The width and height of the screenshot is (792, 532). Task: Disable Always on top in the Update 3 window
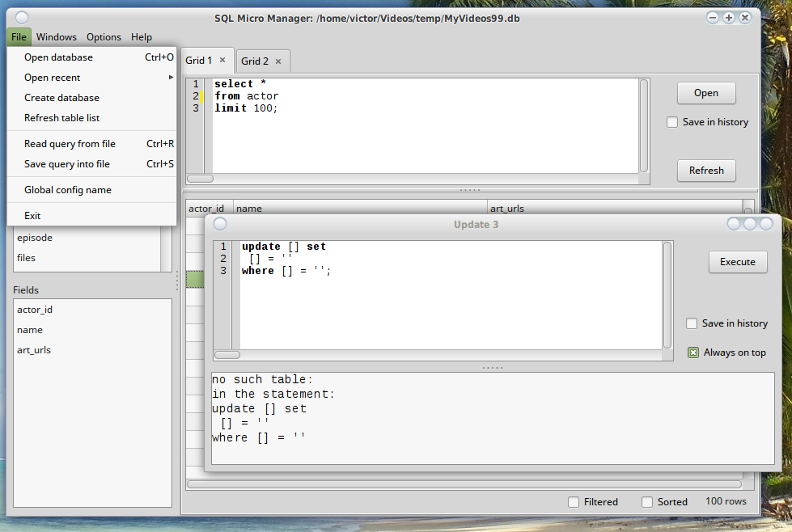pos(692,353)
